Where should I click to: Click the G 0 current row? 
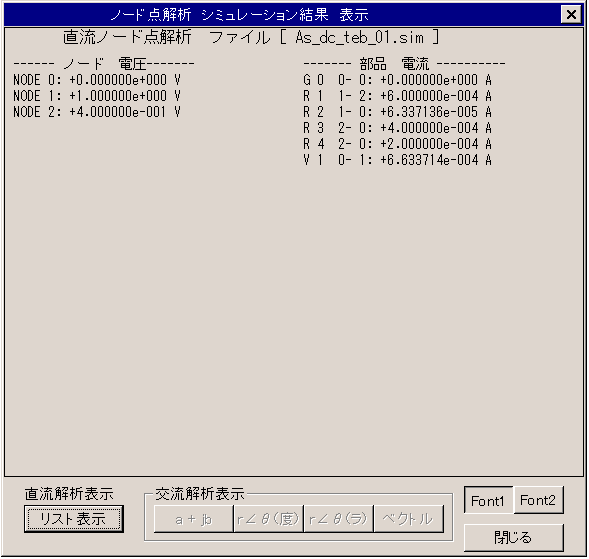pos(397,80)
